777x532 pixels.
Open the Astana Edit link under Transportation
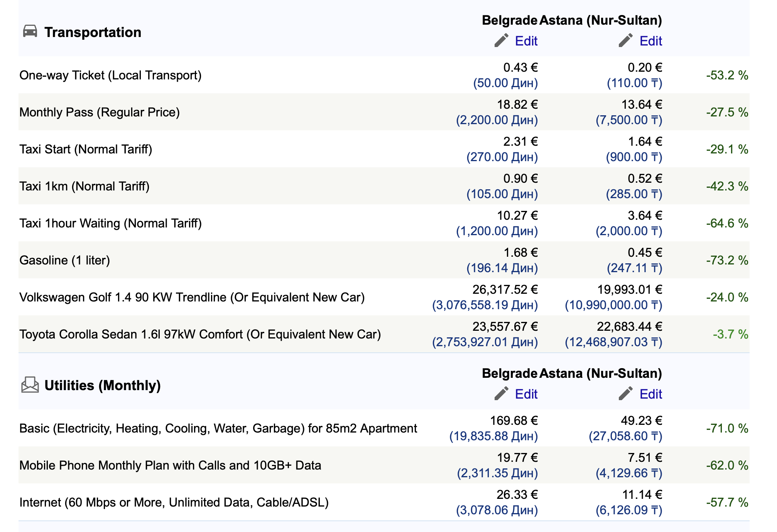[x=650, y=41]
